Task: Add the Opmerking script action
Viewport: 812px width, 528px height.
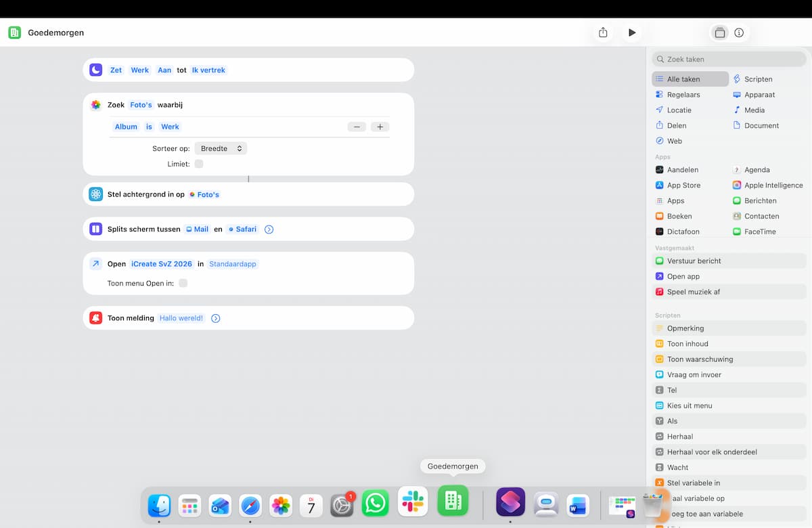Action: 729,328
